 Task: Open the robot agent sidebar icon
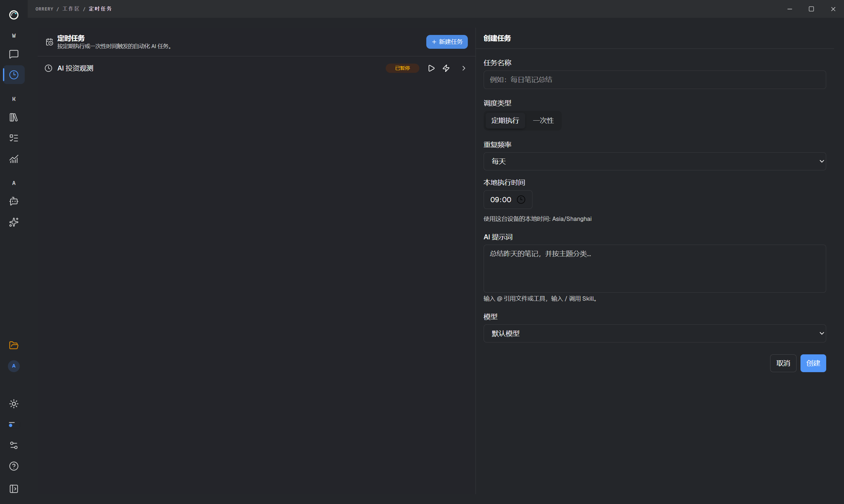pyautogui.click(x=14, y=201)
